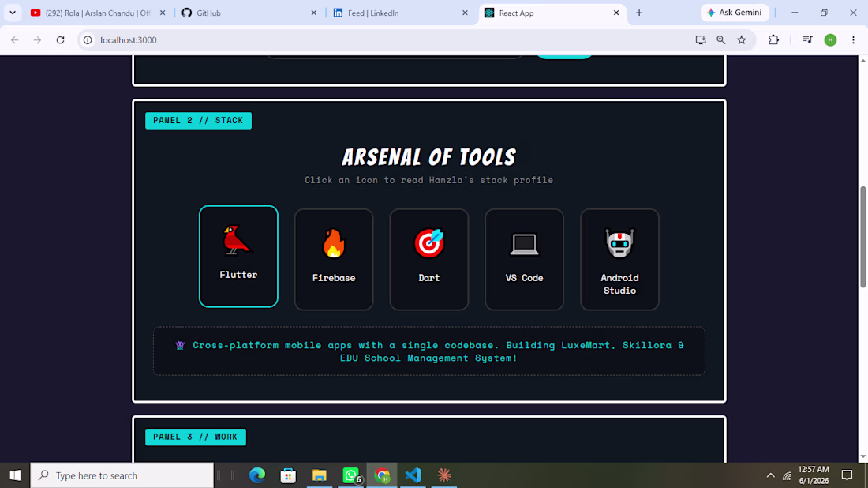This screenshot has width=868, height=488.
Task: Switch to the Feed | LinkedIn tab
Action: pyautogui.click(x=400, y=13)
